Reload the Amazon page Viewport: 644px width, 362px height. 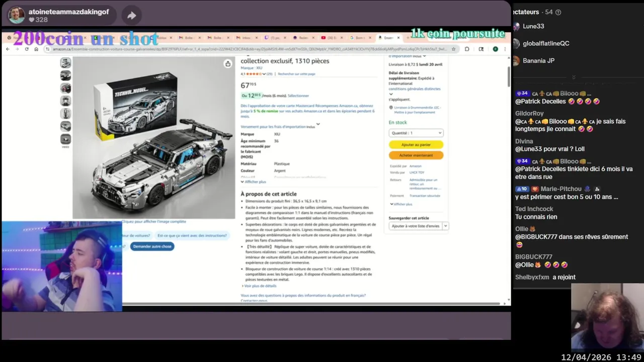[x=26, y=49]
